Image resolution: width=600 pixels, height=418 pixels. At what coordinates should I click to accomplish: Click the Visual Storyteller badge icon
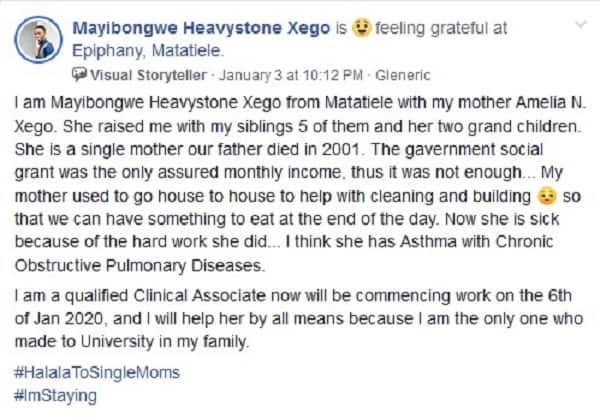click(x=79, y=74)
